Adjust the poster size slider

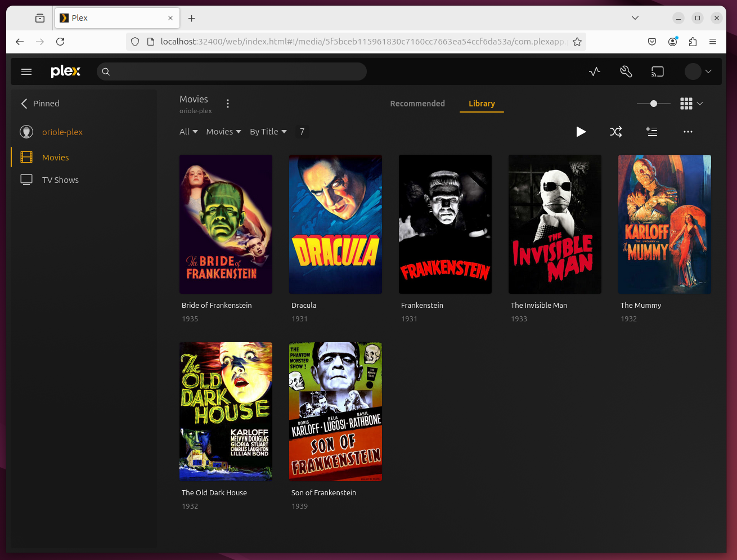(653, 104)
